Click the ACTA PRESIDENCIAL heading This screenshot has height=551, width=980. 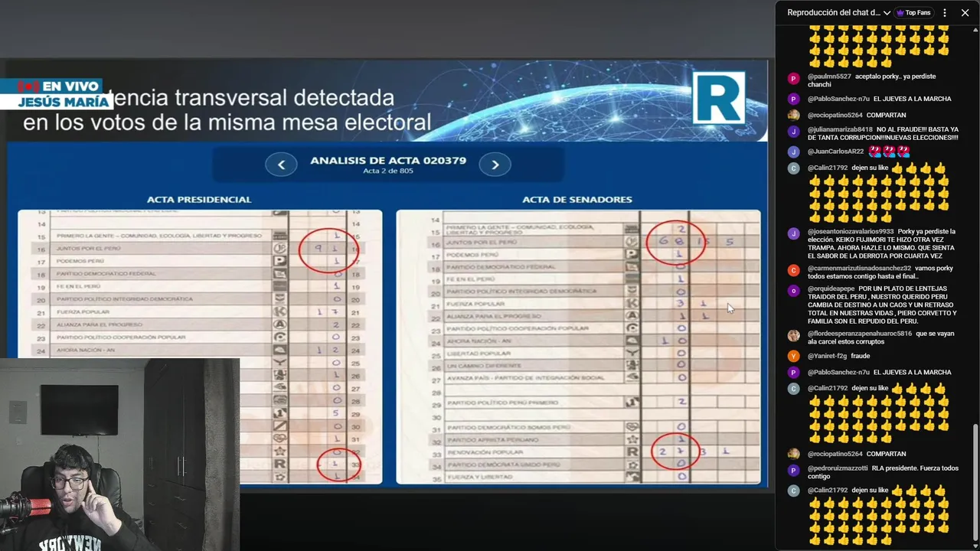tap(199, 199)
